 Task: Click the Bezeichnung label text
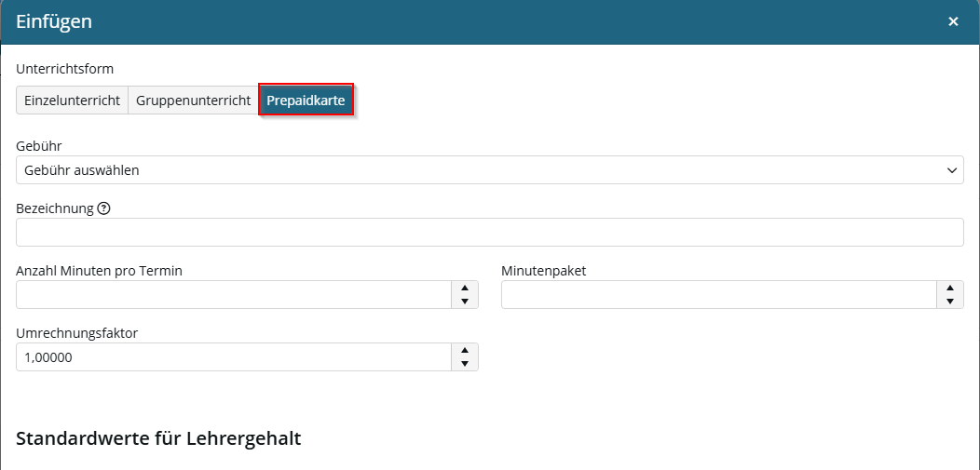[x=55, y=209]
